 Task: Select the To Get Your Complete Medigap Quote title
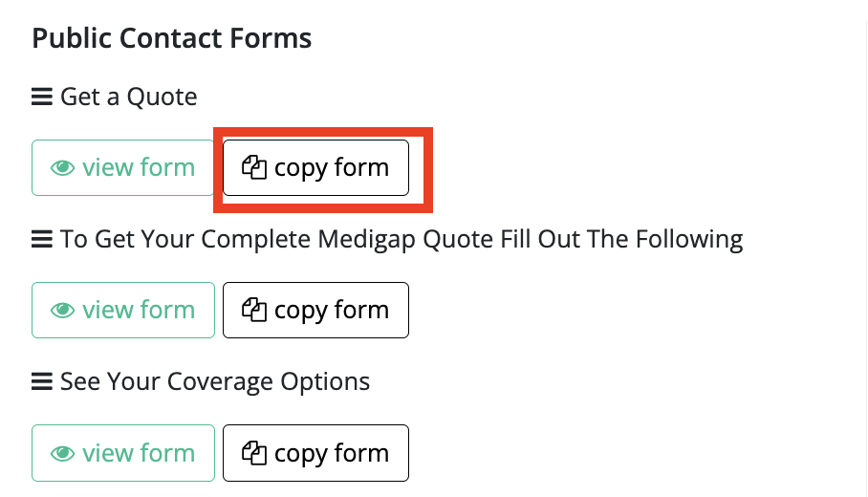[x=401, y=240]
